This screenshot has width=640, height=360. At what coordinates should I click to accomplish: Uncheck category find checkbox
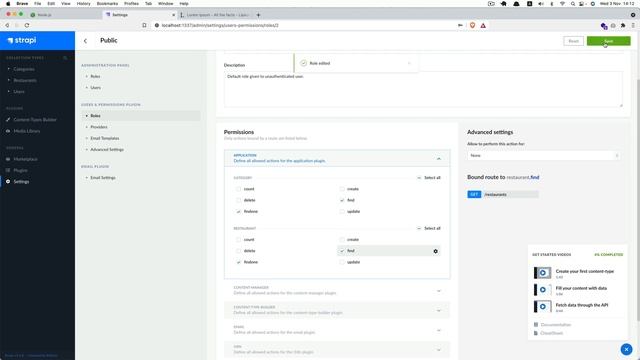[342, 200]
